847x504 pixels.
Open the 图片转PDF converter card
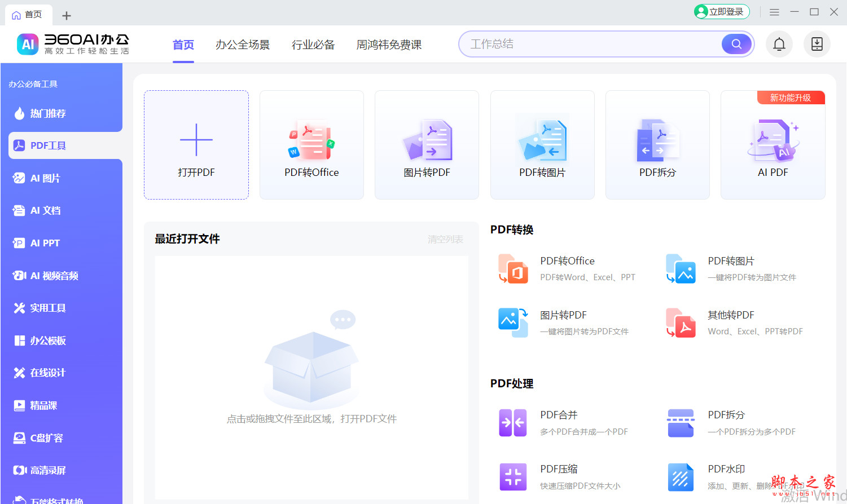(x=427, y=145)
